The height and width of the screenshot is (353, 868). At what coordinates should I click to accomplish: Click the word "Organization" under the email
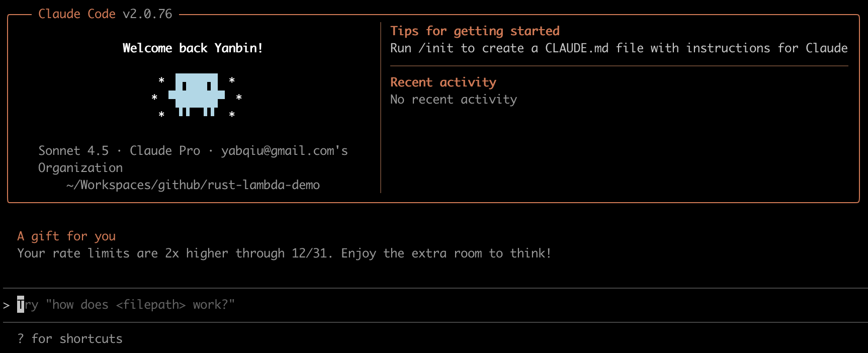click(x=80, y=168)
